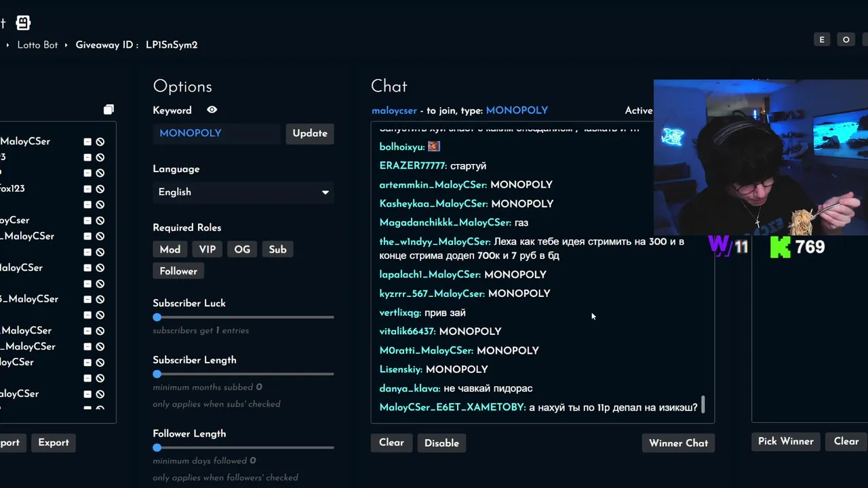Image resolution: width=868 pixels, height=488 pixels.
Task: Click the Update keyword button
Action: 310,134
